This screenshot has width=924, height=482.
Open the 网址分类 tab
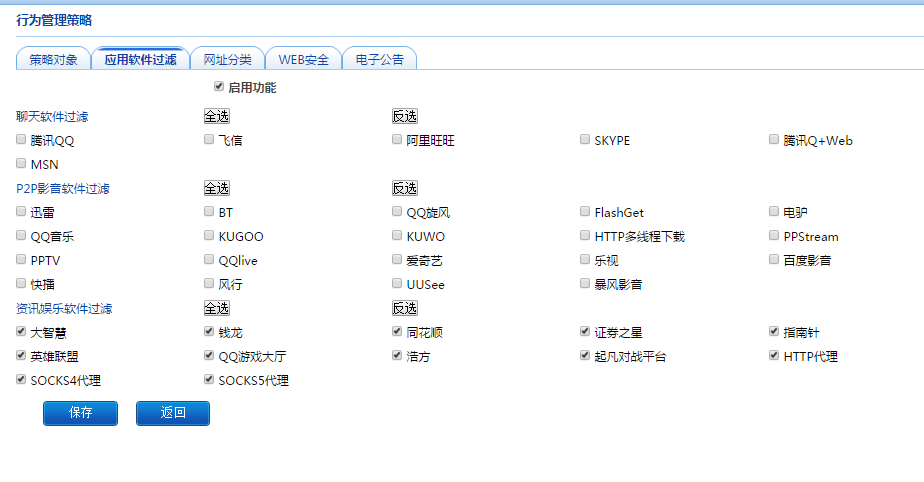[x=227, y=59]
